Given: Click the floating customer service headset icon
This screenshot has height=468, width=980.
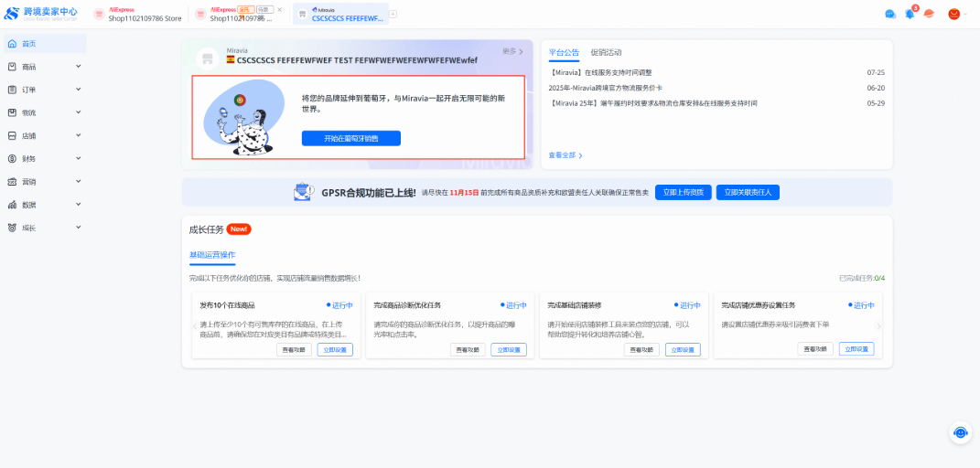Looking at the screenshot, I should click(x=960, y=433).
